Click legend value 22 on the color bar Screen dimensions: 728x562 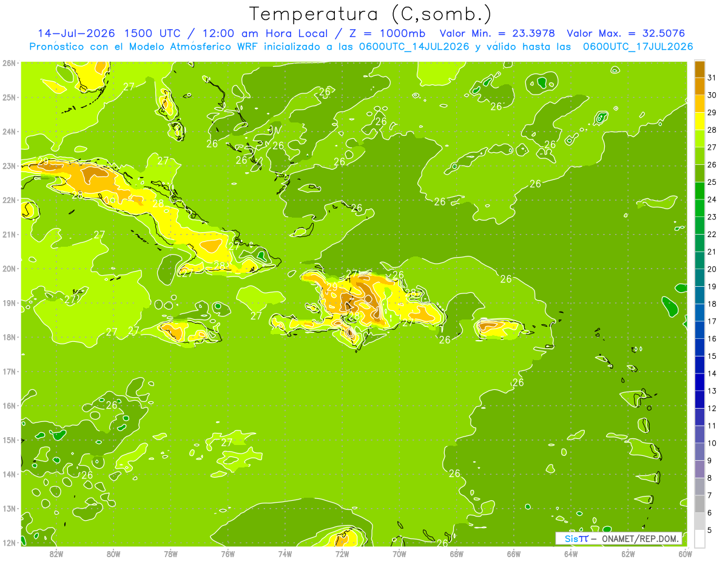pos(712,234)
